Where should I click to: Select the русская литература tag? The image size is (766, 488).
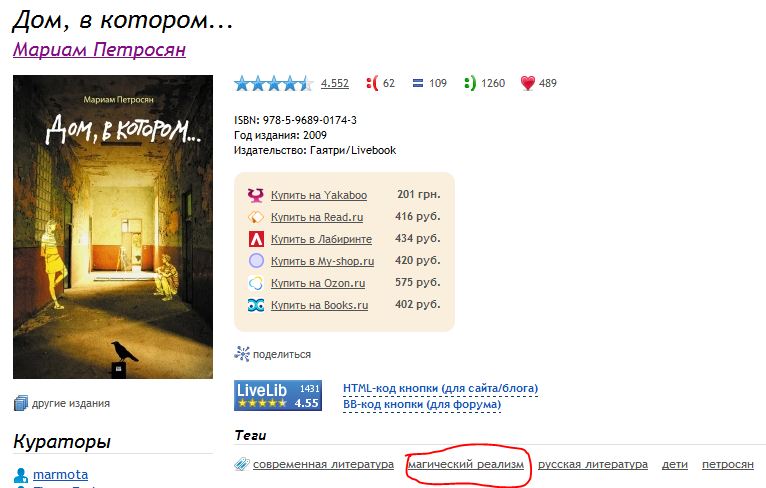coord(593,464)
